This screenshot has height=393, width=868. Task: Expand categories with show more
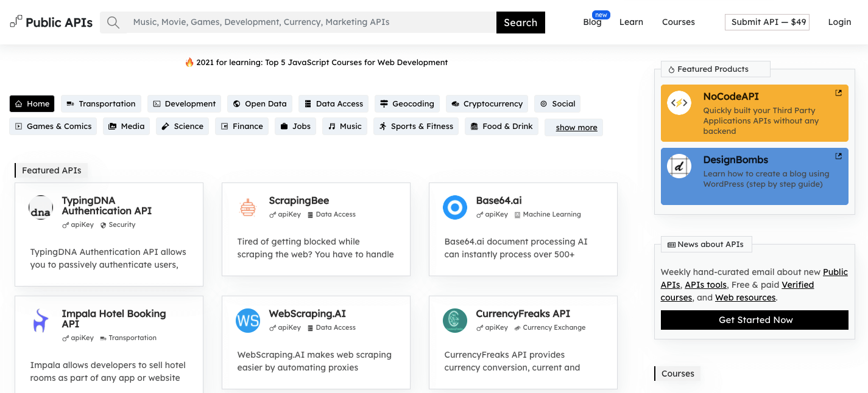[x=576, y=127]
